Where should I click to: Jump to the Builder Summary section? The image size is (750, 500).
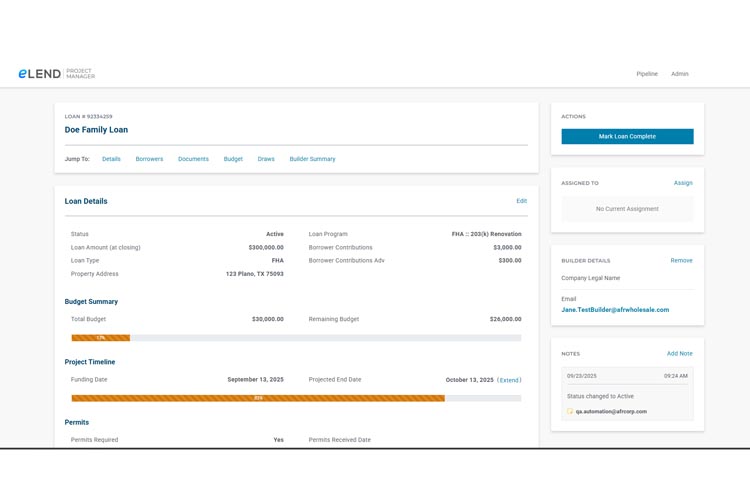click(312, 159)
